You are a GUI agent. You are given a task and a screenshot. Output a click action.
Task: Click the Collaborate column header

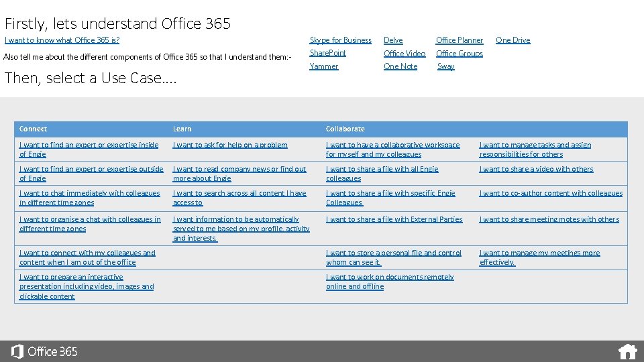click(345, 129)
